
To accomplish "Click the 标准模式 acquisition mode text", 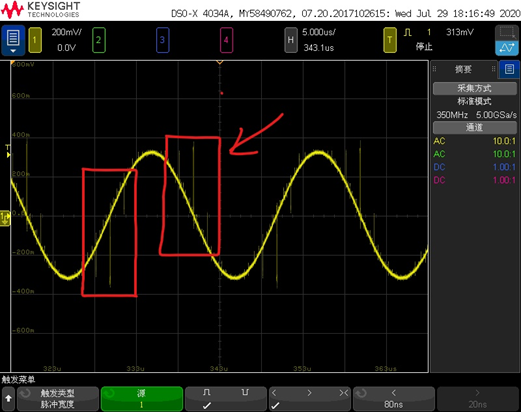I will point(474,101).
